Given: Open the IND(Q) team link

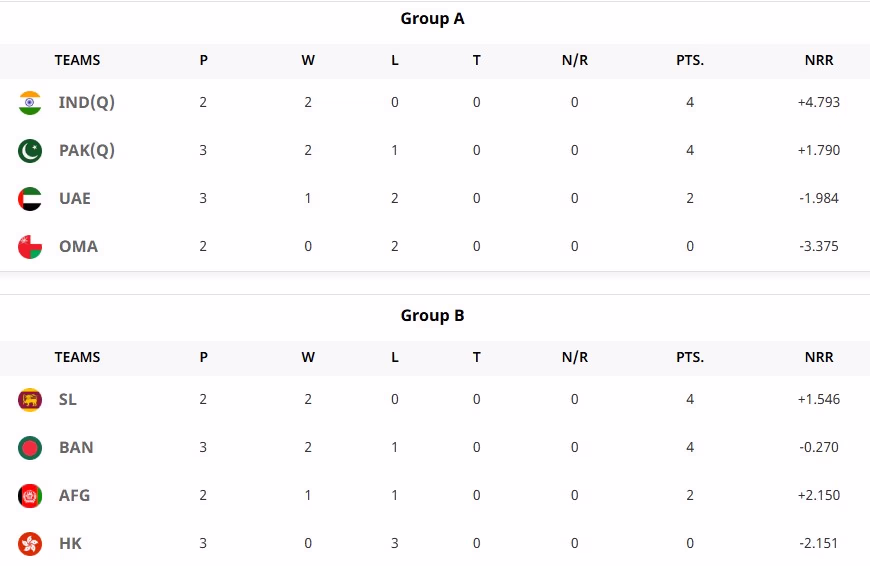Looking at the screenshot, I should click(87, 102).
